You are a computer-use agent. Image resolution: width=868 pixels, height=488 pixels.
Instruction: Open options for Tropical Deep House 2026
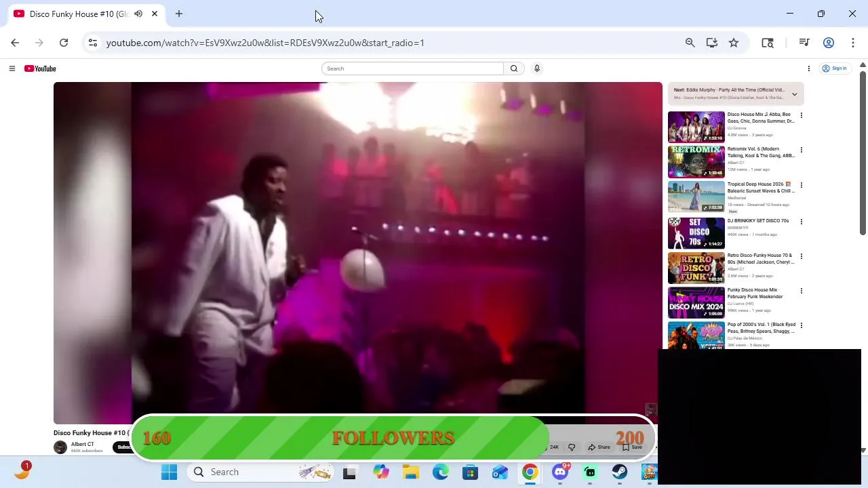click(x=802, y=185)
